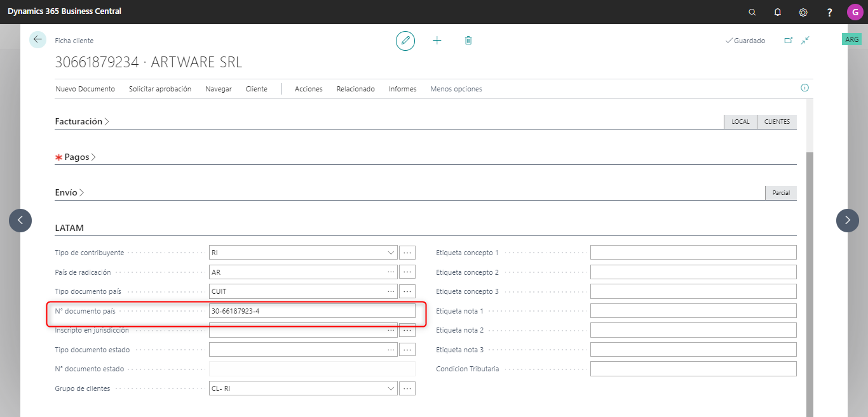The width and height of the screenshot is (868, 417).
Task: Collapse the LATAM section header
Action: [69, 228]
